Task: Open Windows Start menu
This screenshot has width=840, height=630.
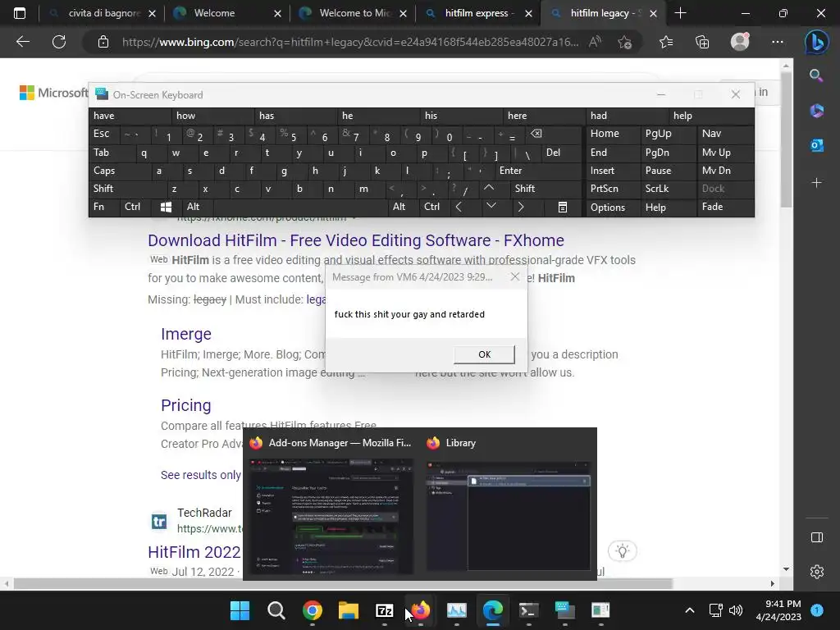Action: 240,610
